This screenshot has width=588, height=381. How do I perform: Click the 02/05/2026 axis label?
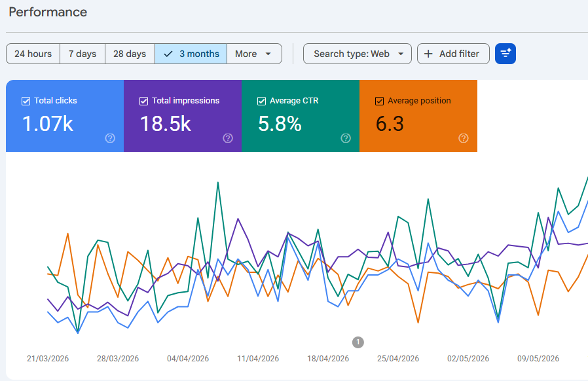point(468,359)
